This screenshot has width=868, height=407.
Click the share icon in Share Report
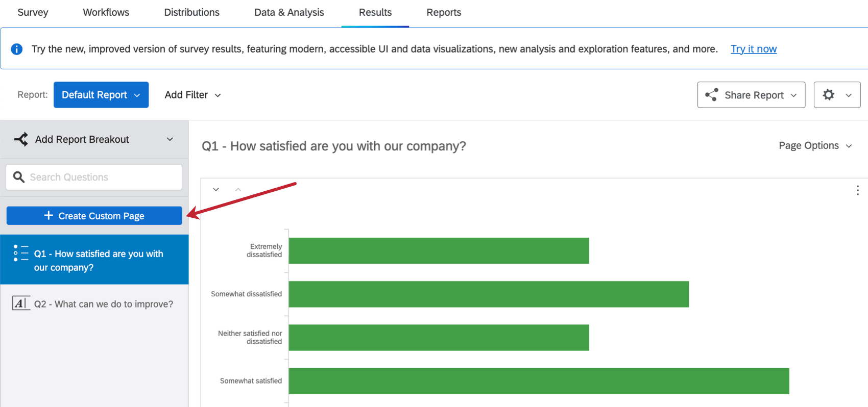click(711, 95)
